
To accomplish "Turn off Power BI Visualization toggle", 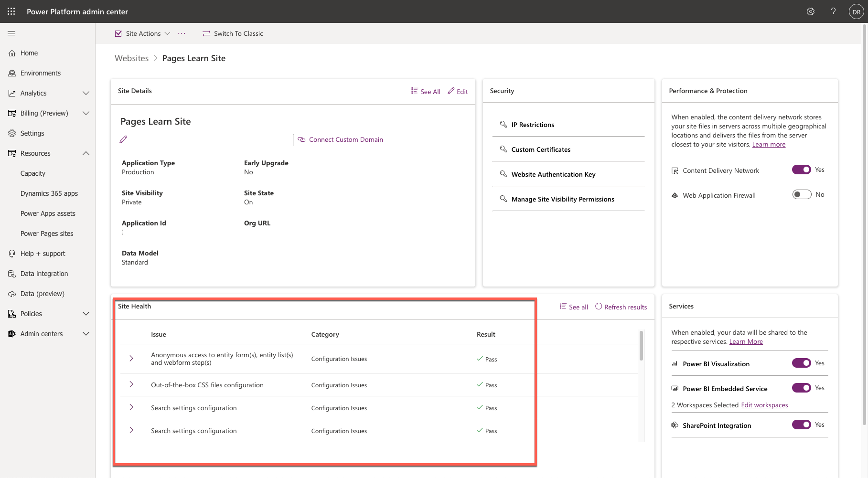I will pyautogui.click(x=802, y=363).
